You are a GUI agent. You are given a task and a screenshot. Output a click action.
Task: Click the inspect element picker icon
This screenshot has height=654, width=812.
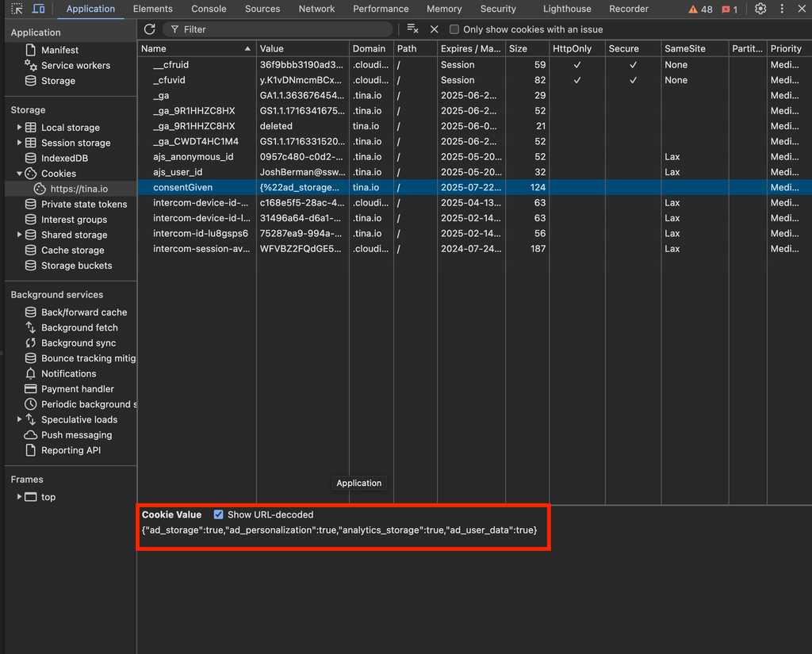coord(16,9)
